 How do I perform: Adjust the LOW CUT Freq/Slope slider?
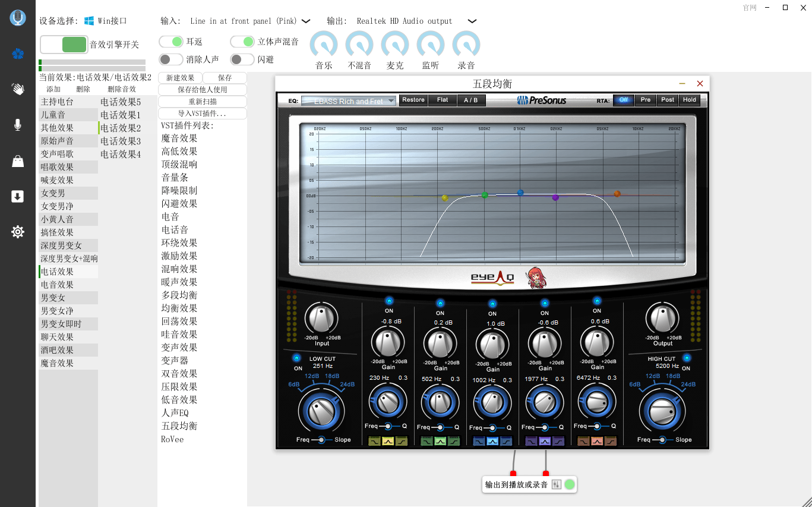(321, 439)
